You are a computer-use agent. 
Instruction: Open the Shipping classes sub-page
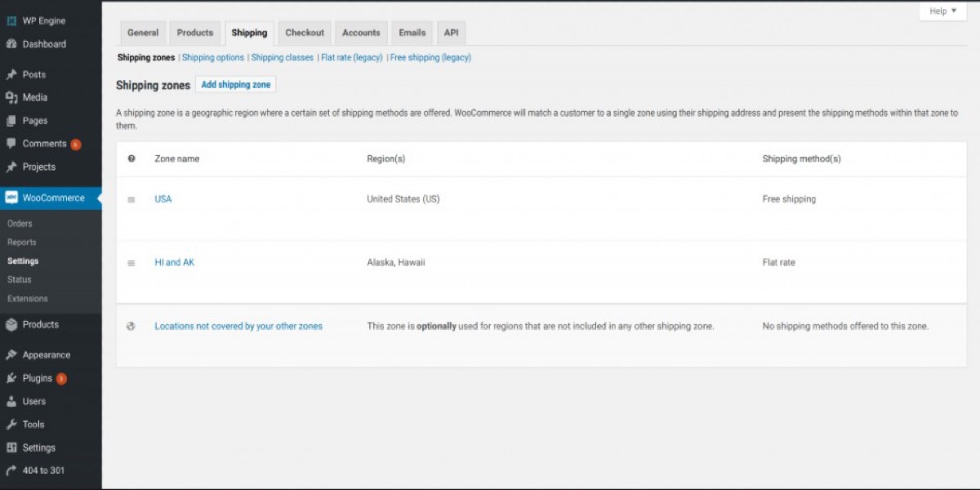click(282, 58)
